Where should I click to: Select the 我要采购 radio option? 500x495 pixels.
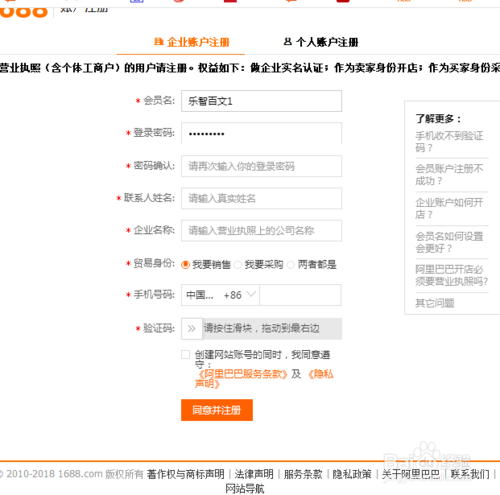tap(238, 265)
